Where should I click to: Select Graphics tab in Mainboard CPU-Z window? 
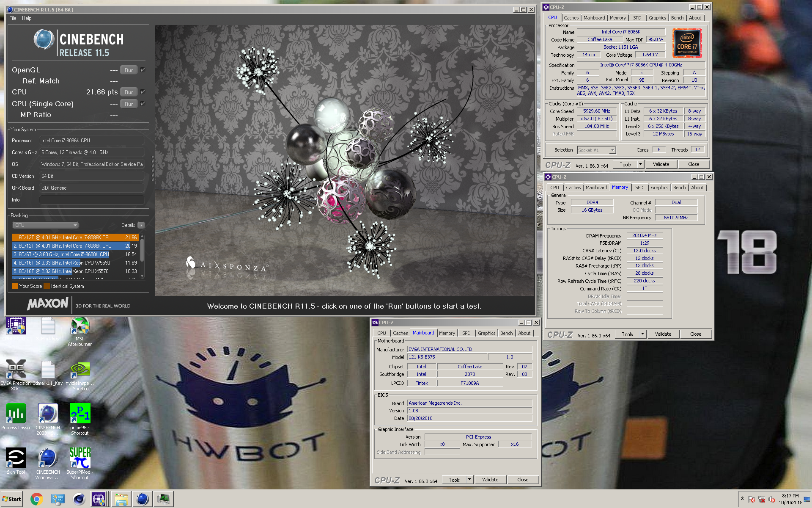pos(486,333)
